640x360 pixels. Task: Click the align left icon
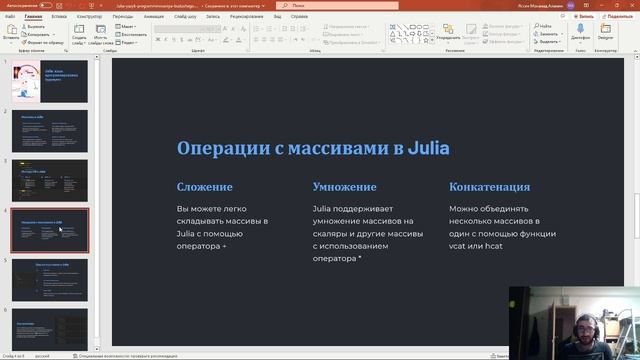coord(256,40)
